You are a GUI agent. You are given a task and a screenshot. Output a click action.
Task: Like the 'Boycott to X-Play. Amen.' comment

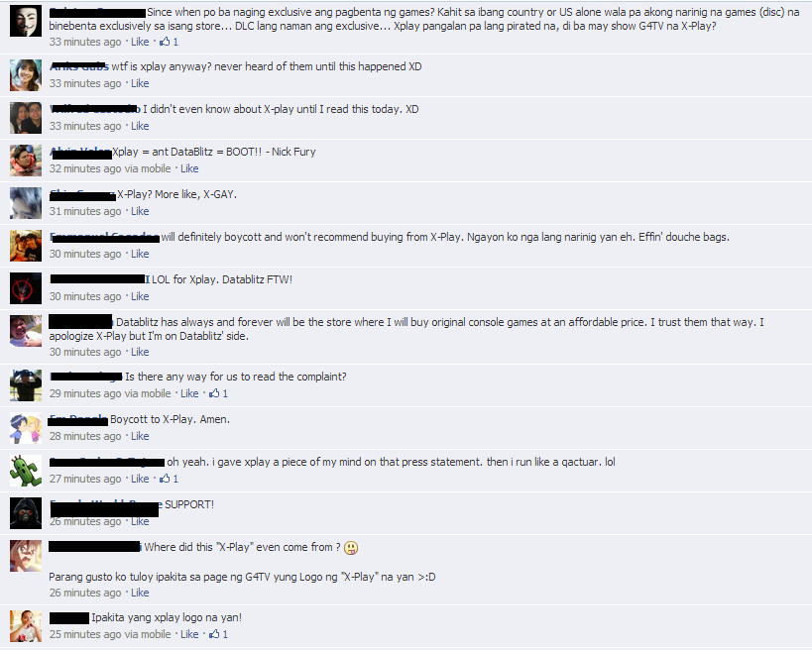(140, 436)
